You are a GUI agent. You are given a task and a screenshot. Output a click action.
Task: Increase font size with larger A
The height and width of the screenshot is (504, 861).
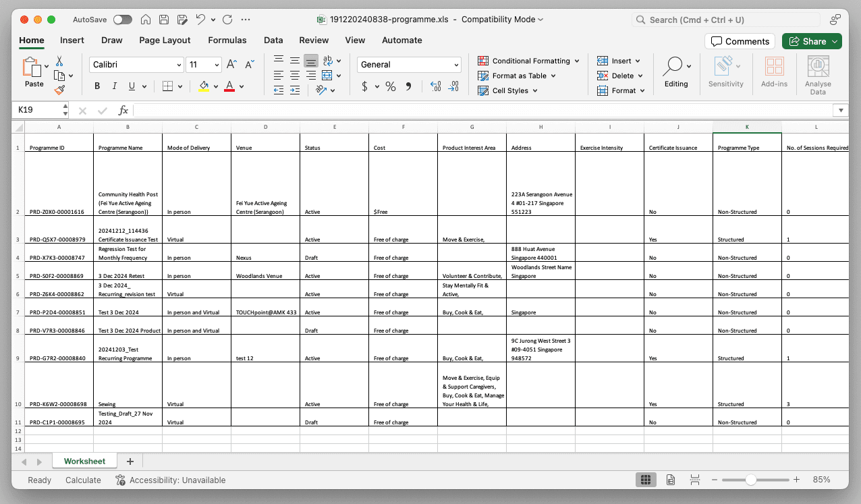(x=231, y=65)
